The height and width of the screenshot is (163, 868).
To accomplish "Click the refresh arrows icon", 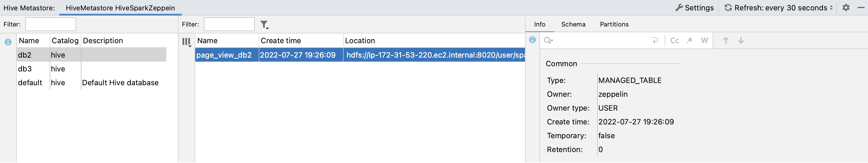I will pos(728,8).
